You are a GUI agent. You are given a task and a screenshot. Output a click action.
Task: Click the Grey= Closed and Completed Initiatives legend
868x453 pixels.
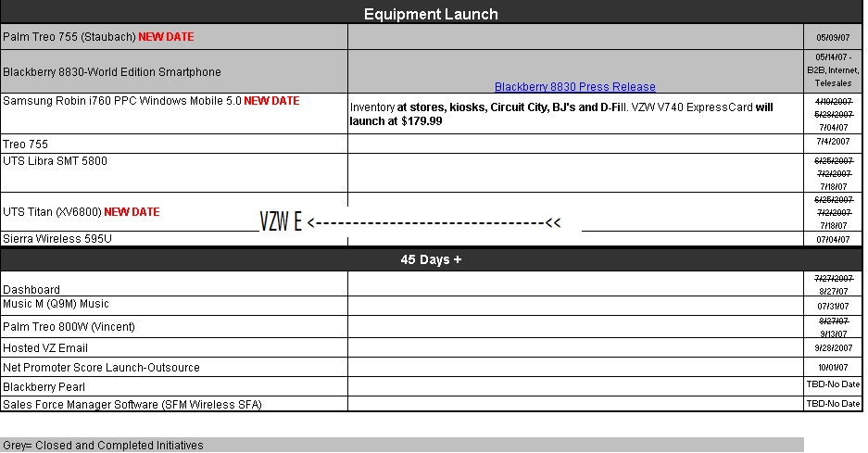point(402,446)
